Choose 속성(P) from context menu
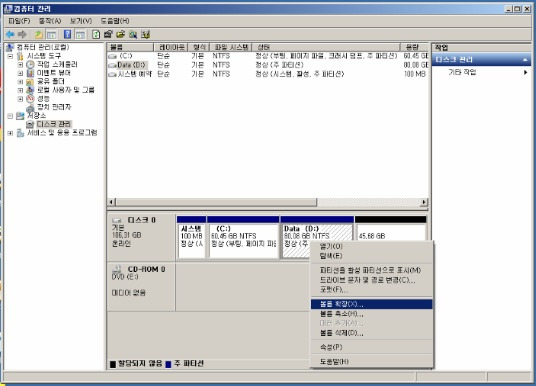 click(372, 347)
